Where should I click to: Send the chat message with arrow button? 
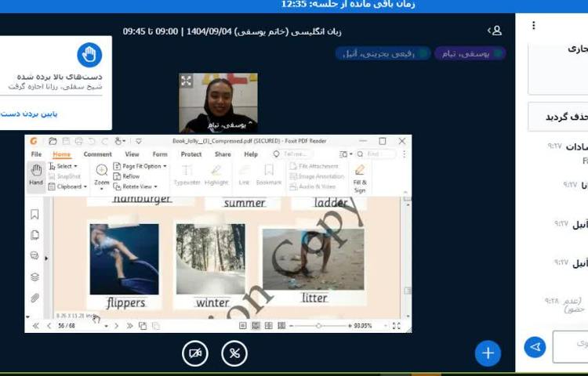tap(535, 347)
